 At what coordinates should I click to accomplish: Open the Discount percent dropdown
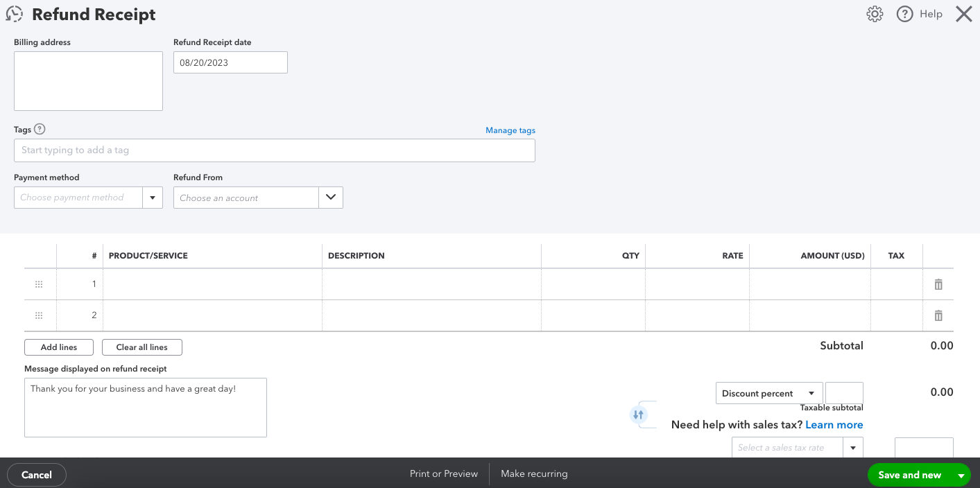(811, 393)
